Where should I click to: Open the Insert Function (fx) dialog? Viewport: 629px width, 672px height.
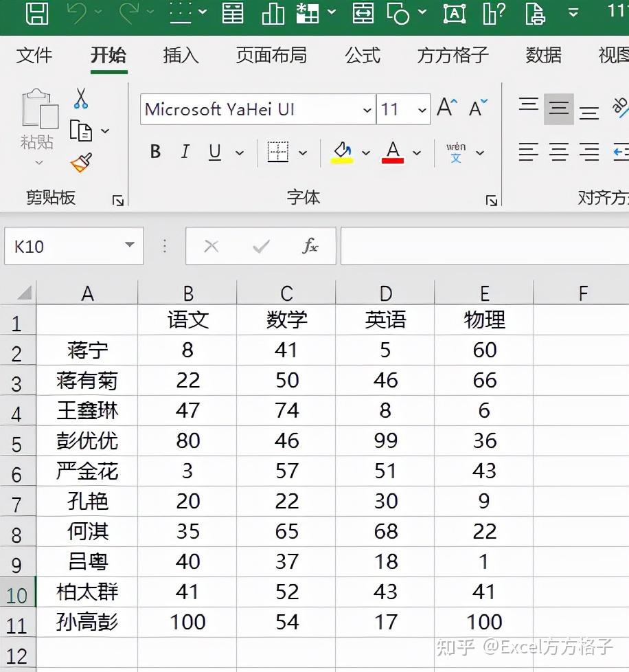click(x=310, y=246)
